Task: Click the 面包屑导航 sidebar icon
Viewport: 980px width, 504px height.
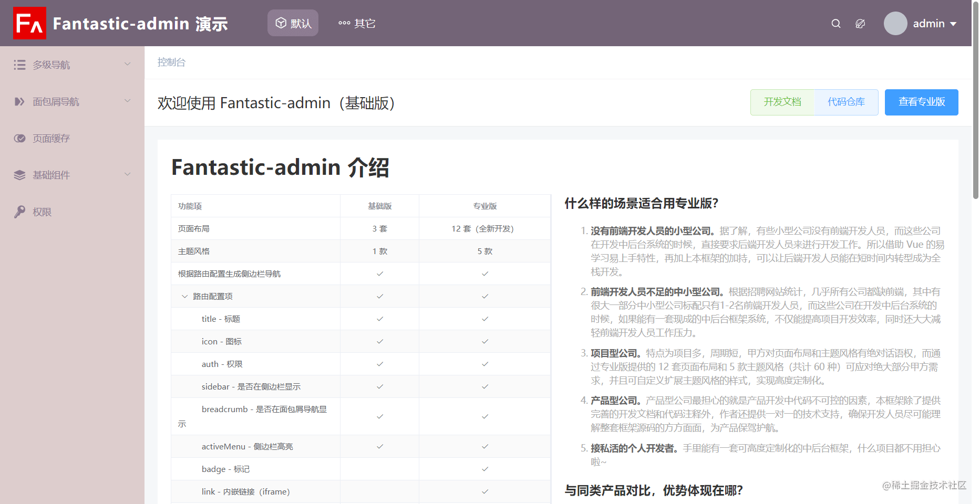Action: click(19, 101)
